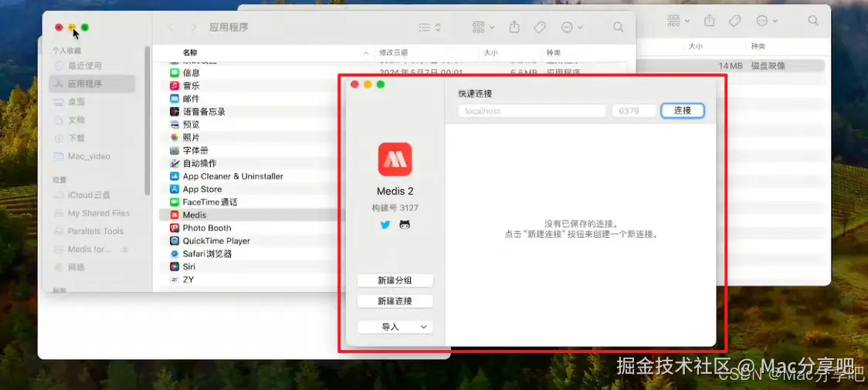Screen dimensions: 868x390
Task: Open the Twitter bird icon in Medis
Action: (x=385, y=225)
